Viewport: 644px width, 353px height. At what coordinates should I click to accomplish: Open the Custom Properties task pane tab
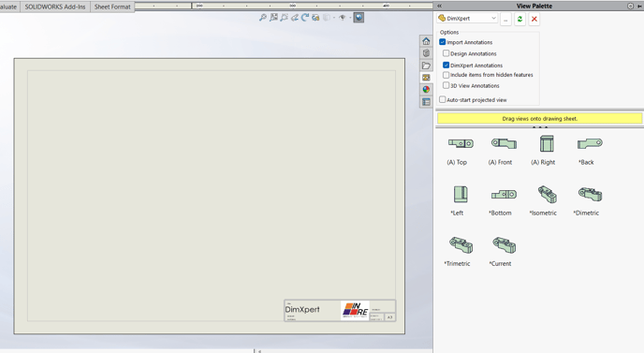point(426,101)
